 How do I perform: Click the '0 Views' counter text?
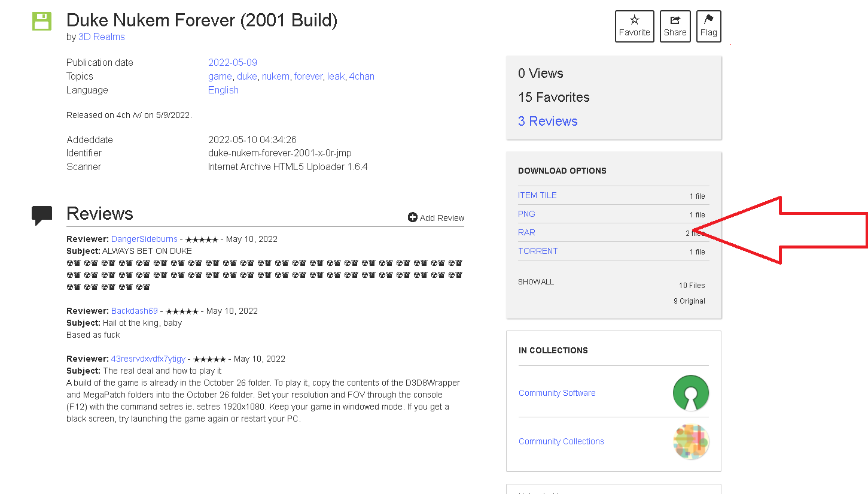coord(541,74)
